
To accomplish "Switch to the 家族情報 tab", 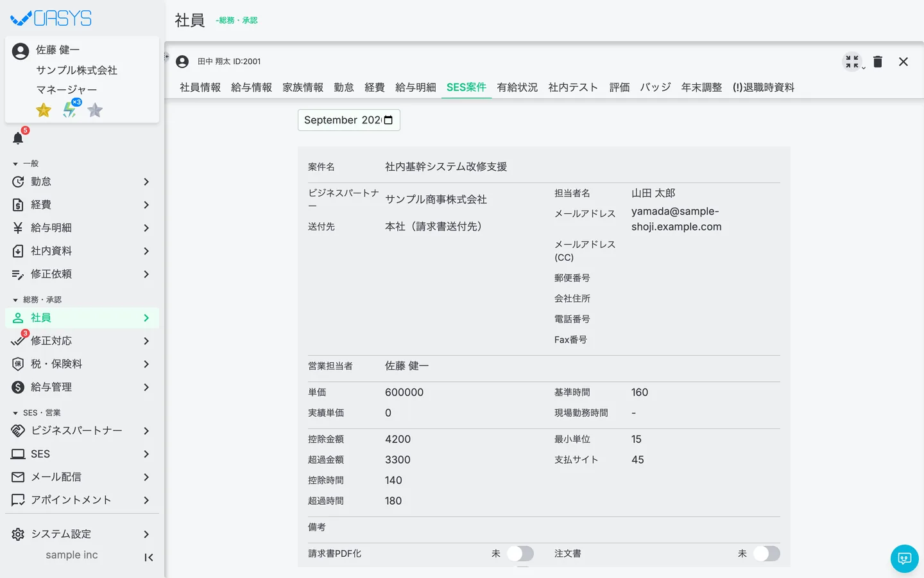I will [303, 87].
